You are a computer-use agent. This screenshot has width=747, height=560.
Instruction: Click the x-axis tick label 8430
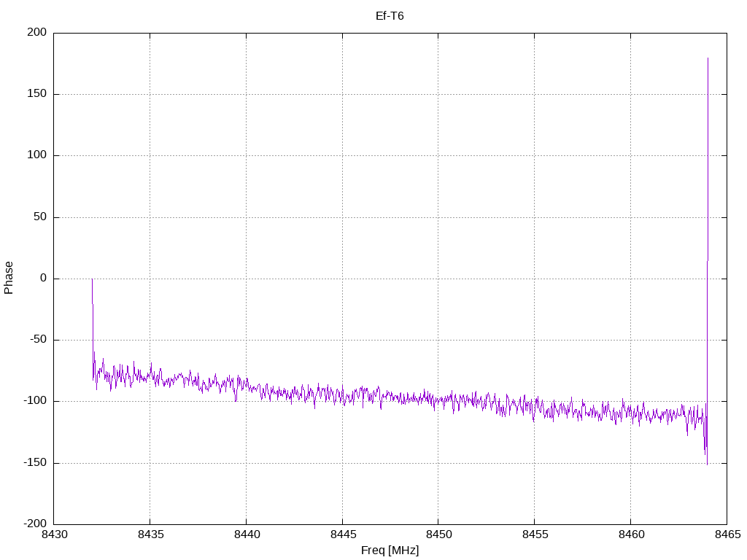pos(54,534)
